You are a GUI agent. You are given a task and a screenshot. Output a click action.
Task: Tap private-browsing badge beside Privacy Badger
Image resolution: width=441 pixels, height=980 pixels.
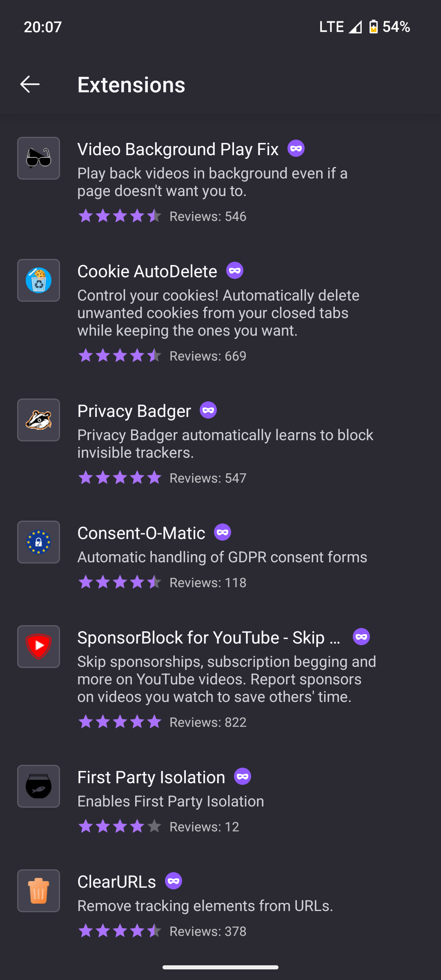208,410
